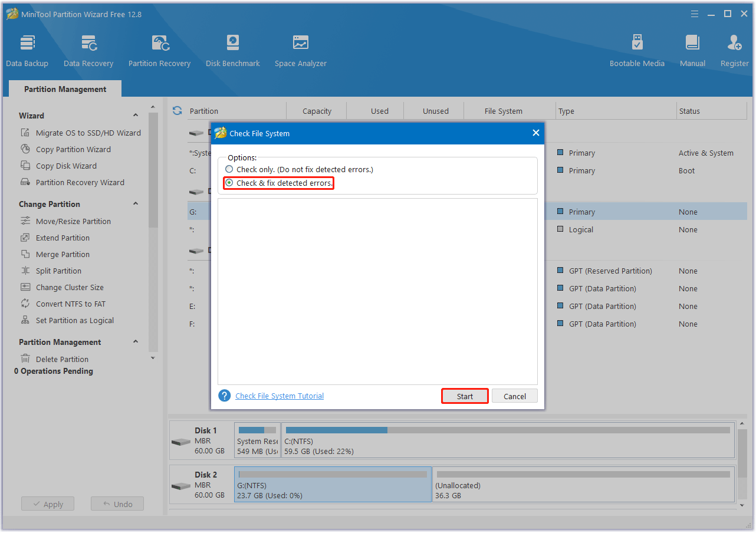Open the Check File System Tutorial
Image resolution: width=756 pixels, height=533 pixels.
[279, 396]
